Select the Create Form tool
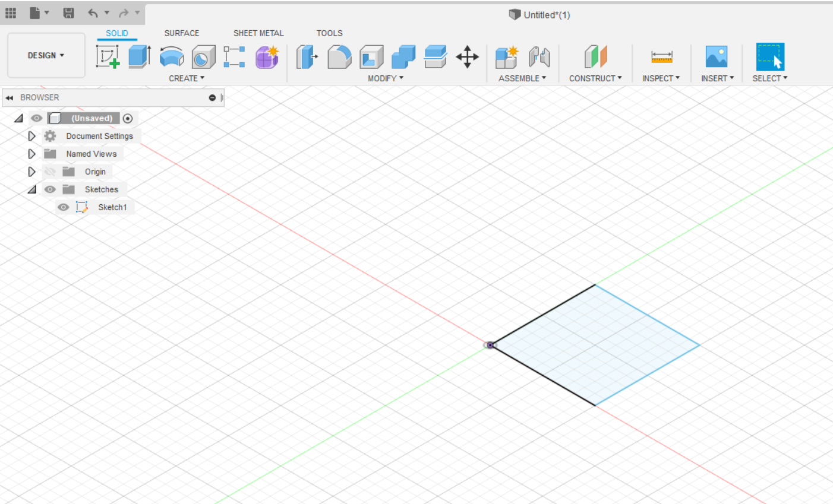The height and width of the screenshot is (504, 833). (x=267, y=57)
